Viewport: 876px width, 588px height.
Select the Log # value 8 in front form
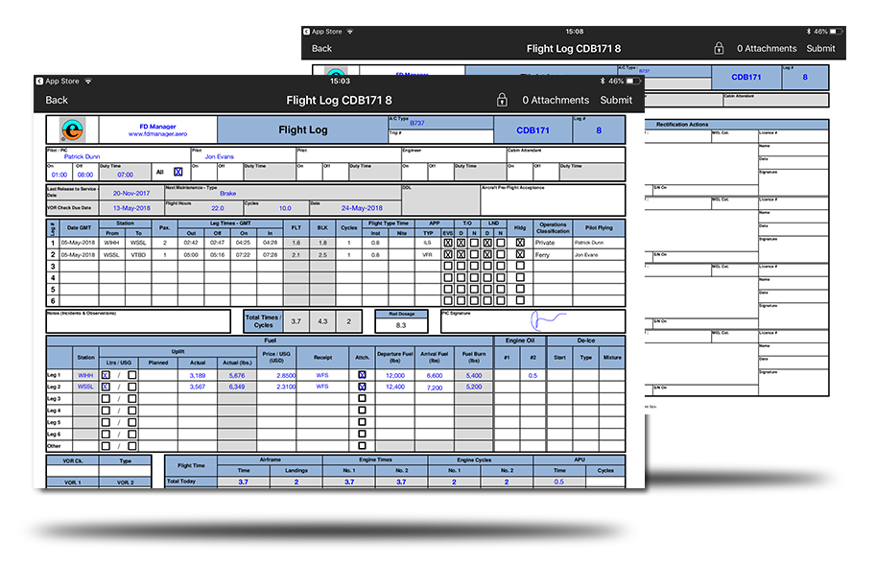pyautogui.click(x=599, y=132)
